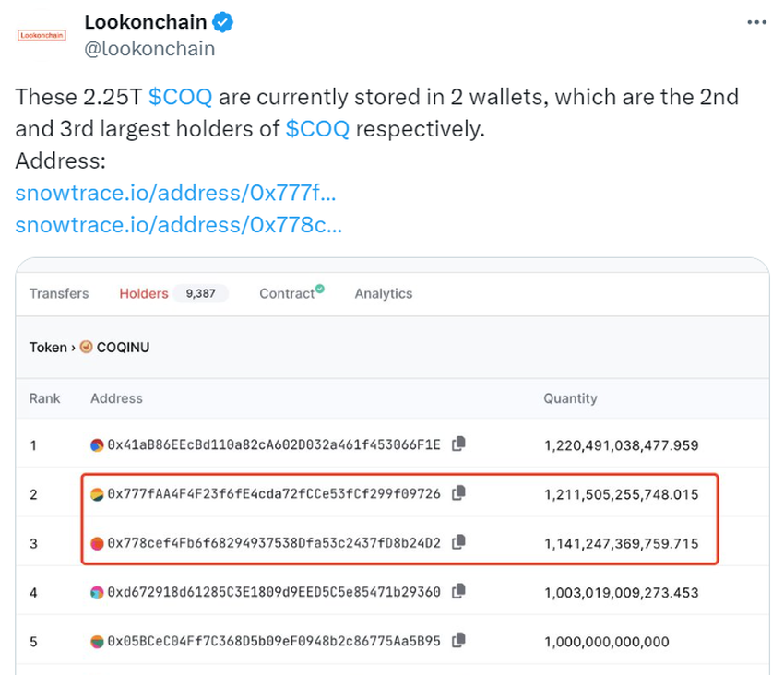Open the tweet's three-dot more menu
The height and width of the screenshot is (675, 784).
pos(755,22)
